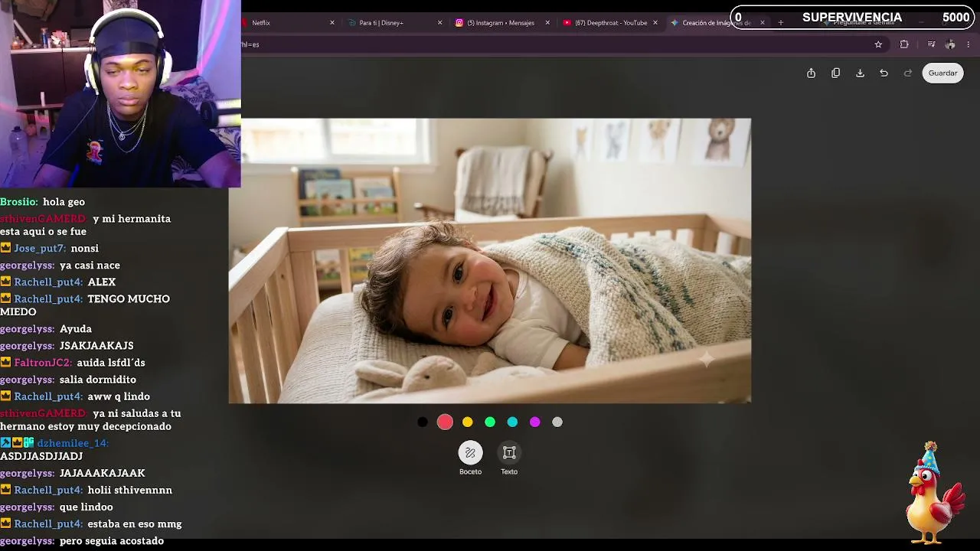This screenshot has width=980, height=551.
Task: Select the Texto text tool
Action: [x=509, y=458]
